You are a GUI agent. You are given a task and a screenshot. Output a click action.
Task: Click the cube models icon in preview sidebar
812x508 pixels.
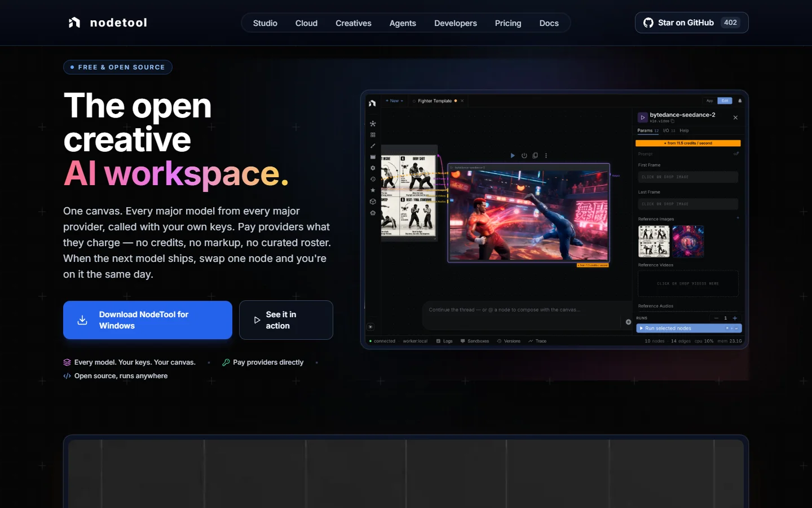click(373, 202)
